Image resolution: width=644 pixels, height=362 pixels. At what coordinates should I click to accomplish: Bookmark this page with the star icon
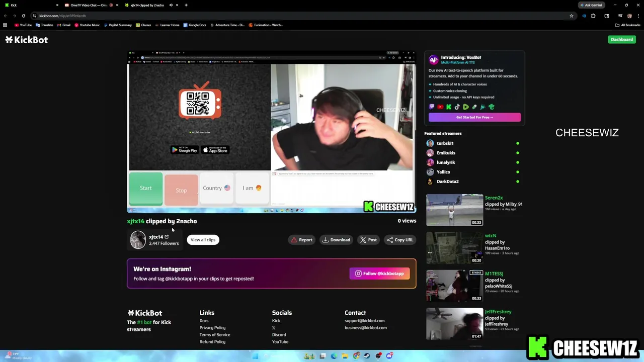[572, 16]
